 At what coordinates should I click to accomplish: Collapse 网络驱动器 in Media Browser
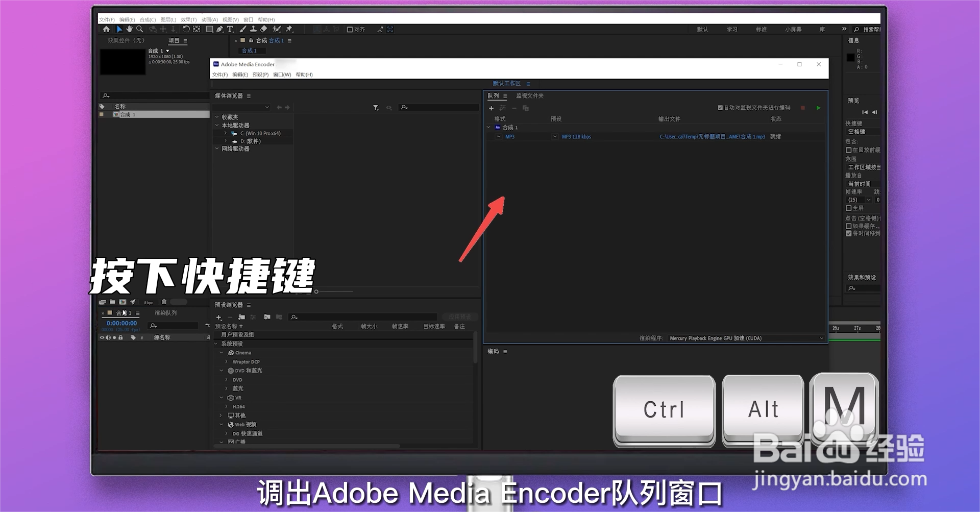217,149
